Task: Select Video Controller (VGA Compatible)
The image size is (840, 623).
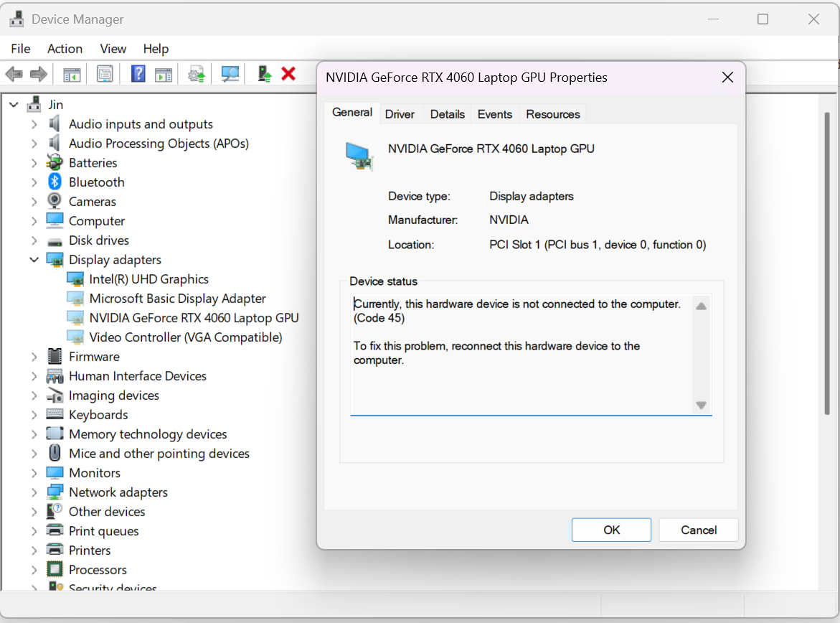Action: (185, 337)
